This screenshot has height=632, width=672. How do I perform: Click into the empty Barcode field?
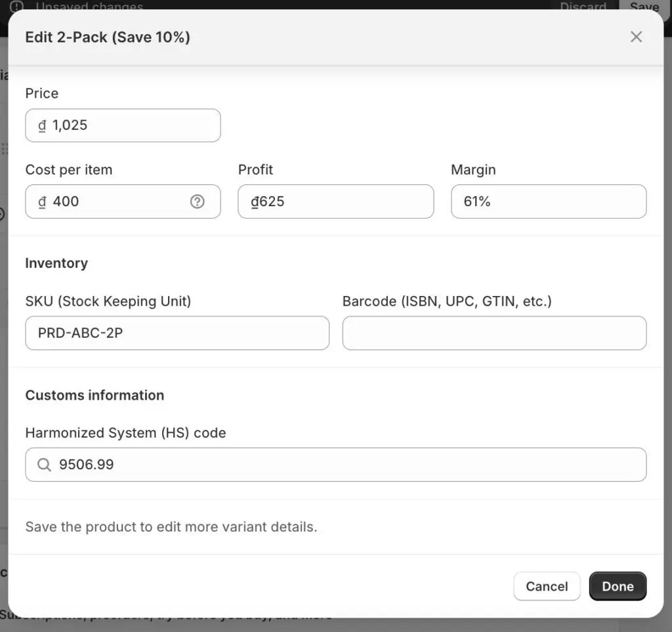(x=494, y=333)
